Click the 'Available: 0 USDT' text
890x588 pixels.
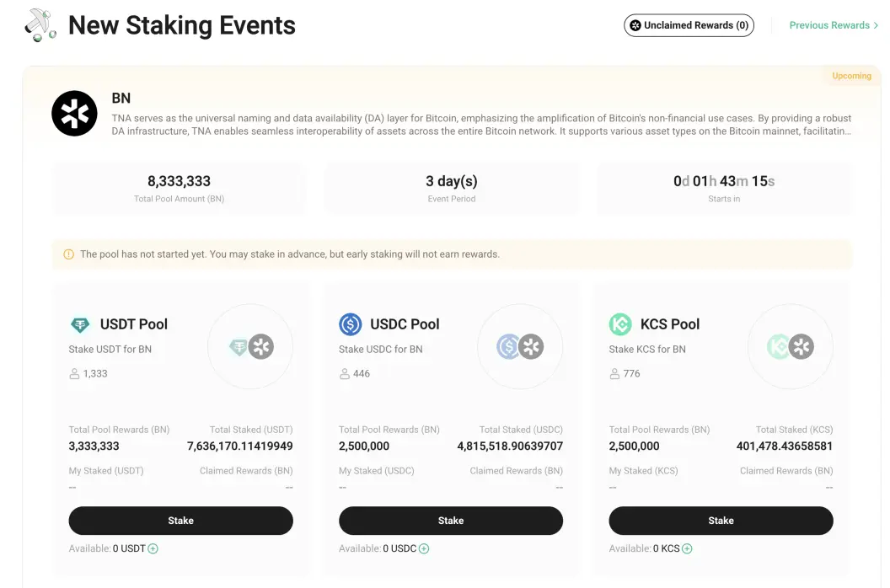[107, 549]
